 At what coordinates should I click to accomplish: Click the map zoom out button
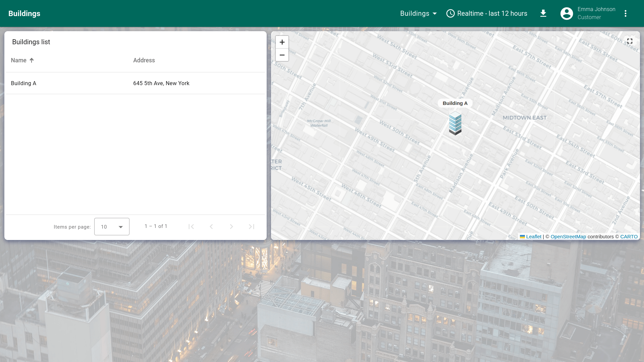click(282, 55)
